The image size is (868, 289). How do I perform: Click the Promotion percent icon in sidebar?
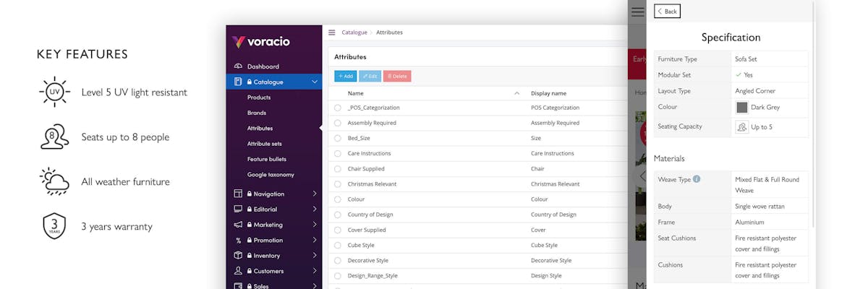click(238, 240)
